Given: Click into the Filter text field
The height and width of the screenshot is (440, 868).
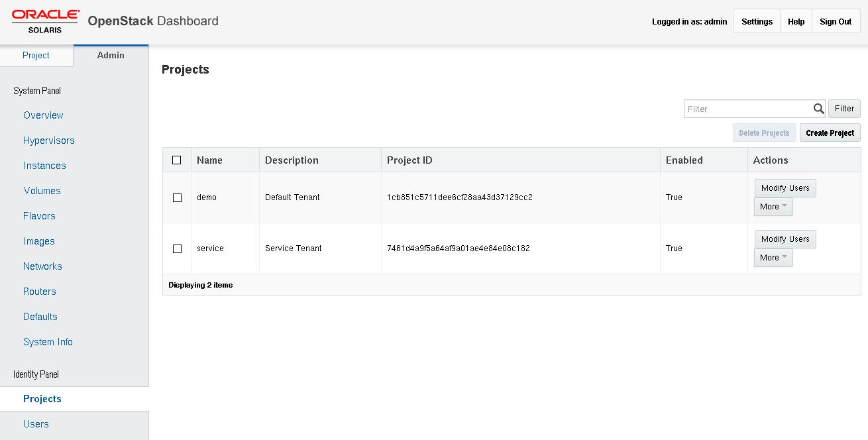Looking at the screenshot, I should [x=747, y=109].
